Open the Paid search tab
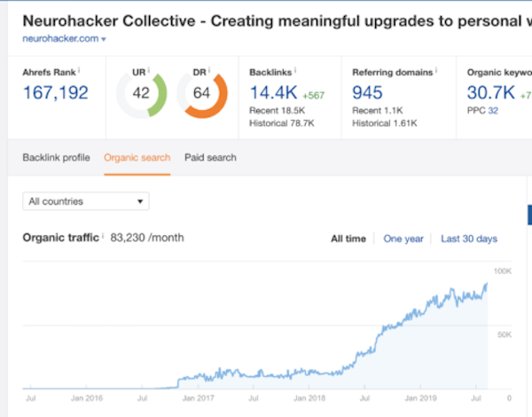The width and height of the screenshot is (532, 417). point(210,158)
